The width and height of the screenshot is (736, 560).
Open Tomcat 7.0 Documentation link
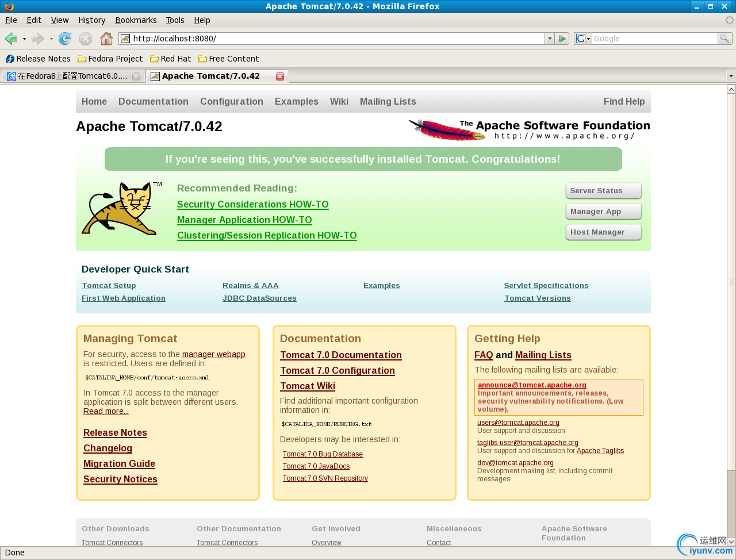pos(341,355)
